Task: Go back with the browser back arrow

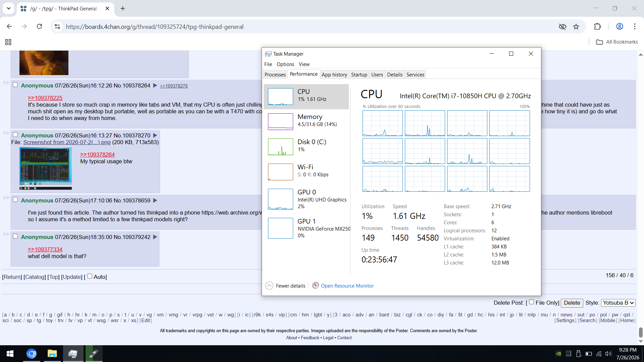Action: (x=9, y=26)
